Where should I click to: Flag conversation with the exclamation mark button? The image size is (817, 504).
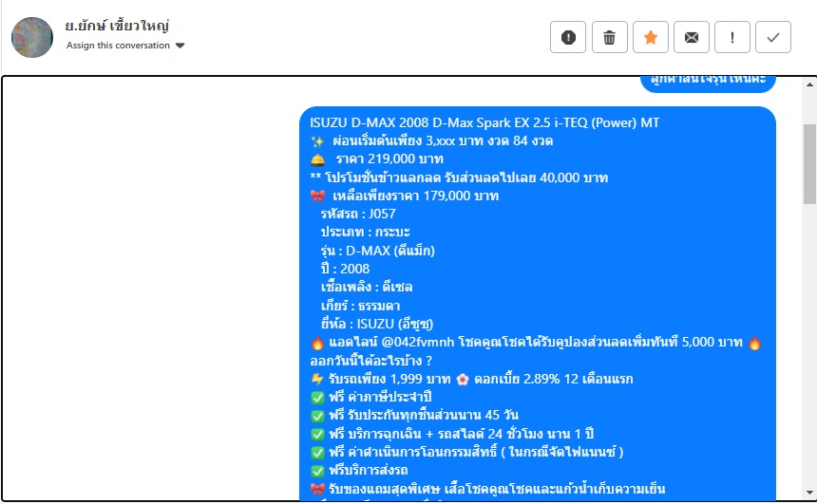[732, 37]
